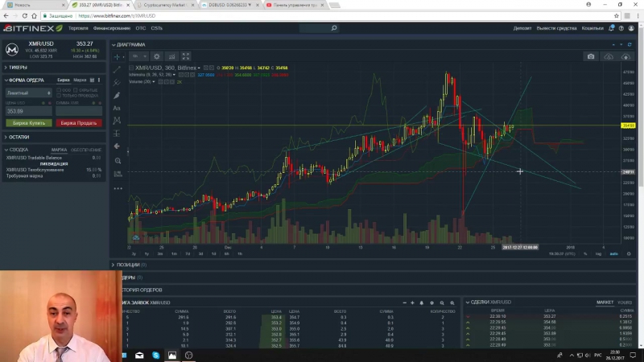644x362 pixels.
Task: Open the account profile icon
Action: coord(631,28)
